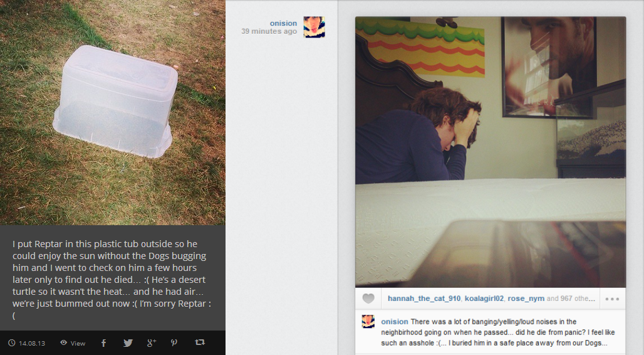Open the Instagram photo of man holding head
Viewport: 644px width, 355px height.
491,152
